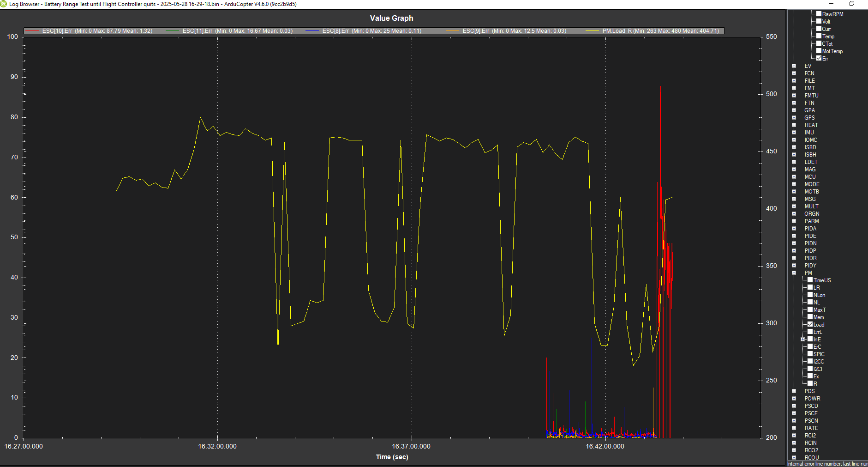The height and width of the screenshot is (467, 868).
Task: Click the Log Browser window icon
Action: click(4, 4)
